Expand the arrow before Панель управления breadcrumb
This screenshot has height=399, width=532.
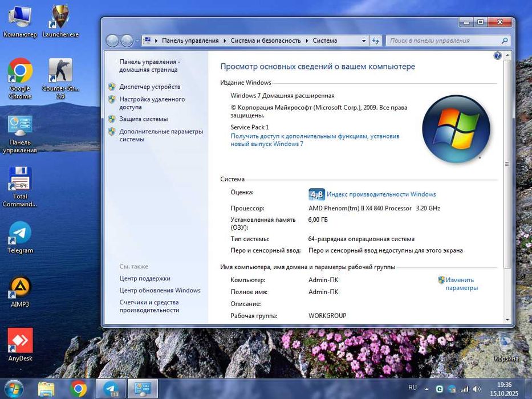pyautogui.click(x=156, y=40)
